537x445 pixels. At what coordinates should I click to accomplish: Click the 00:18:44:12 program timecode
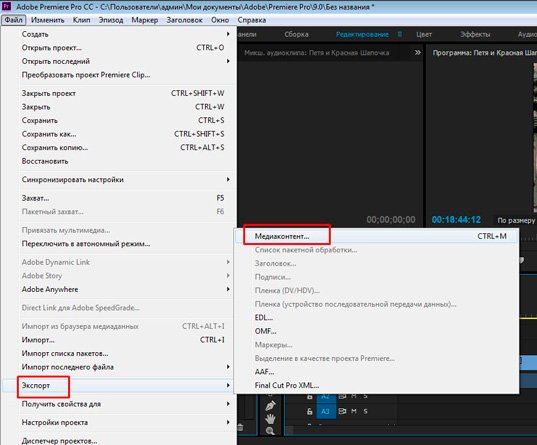point(456,220)
